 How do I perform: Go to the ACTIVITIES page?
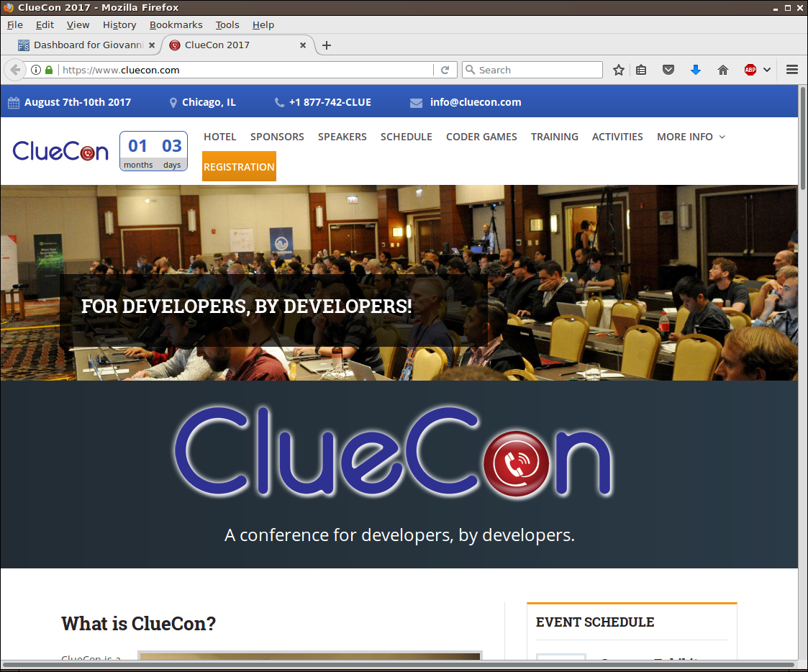click(617, 137)
